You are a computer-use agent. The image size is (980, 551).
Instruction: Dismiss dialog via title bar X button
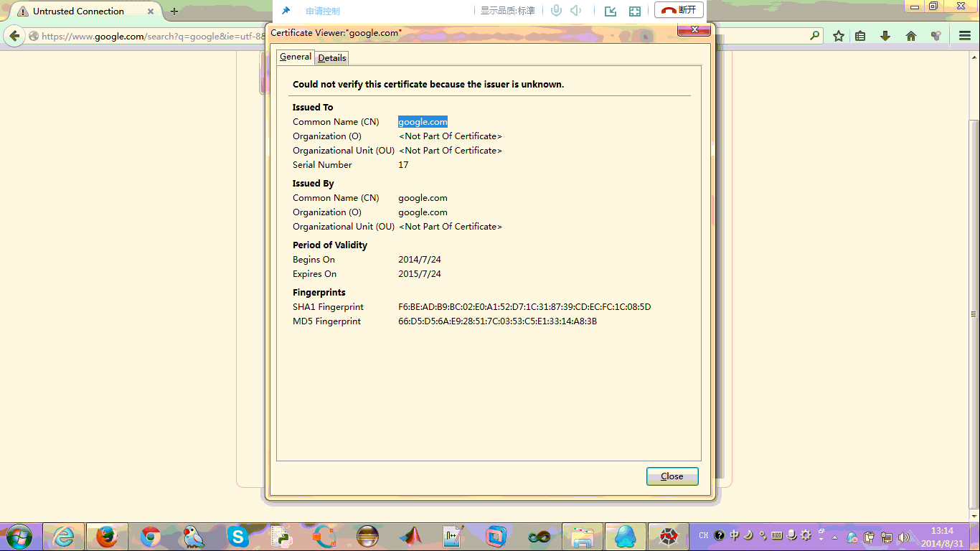[x=694, y=29]
